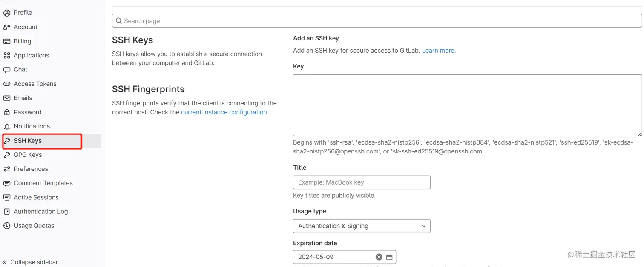644x267 pixels.
Task: Focus the Search page field
Action: [377, 21]
